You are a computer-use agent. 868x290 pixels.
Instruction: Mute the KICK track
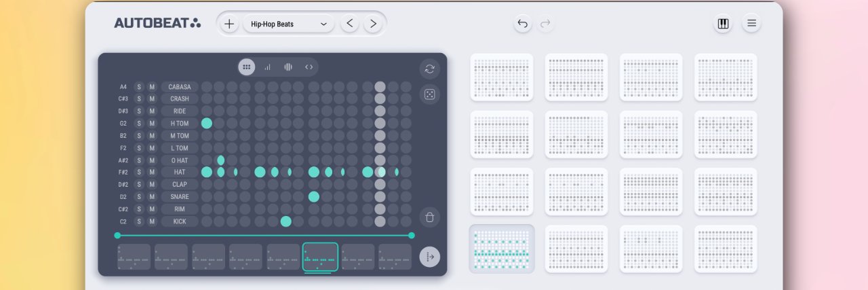click(x=153, y=221)
